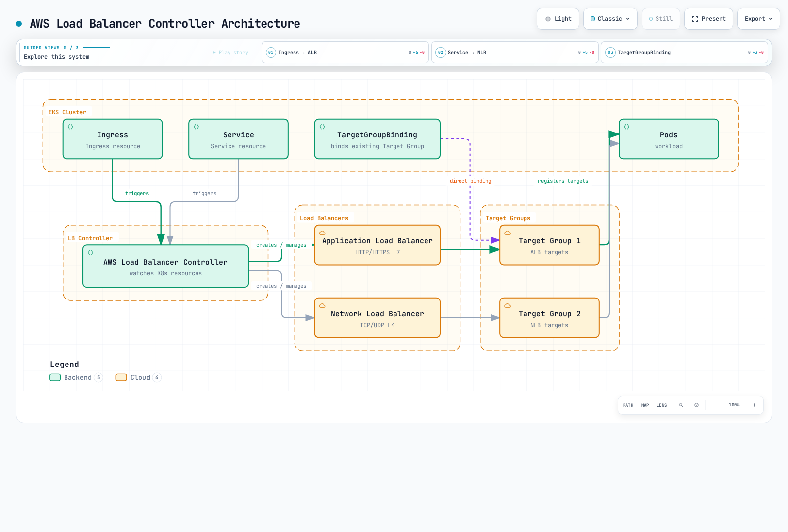Viewport: 788px width, 532px height.
Task: Click the cloud icon on Application Load Balancer
Action: tap(322, 233)
